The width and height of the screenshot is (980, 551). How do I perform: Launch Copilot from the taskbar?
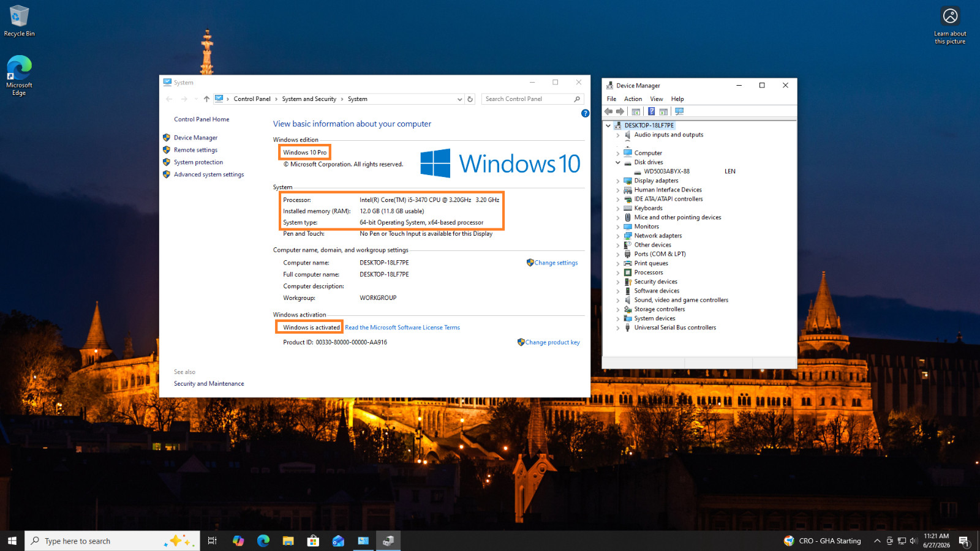238,541
